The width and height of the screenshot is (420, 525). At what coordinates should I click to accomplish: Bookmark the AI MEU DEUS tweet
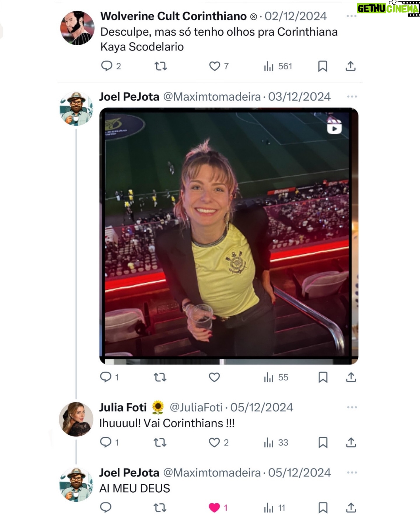[x=323, y=508]
